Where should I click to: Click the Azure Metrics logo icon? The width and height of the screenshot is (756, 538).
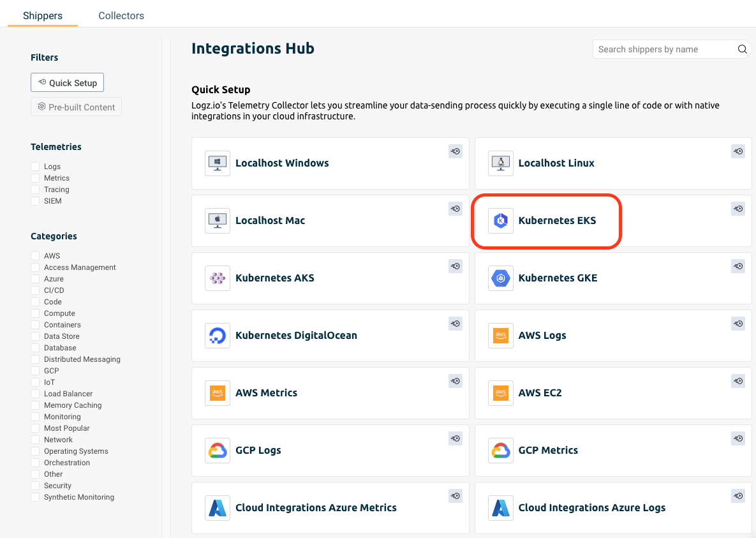[x=218, y=507]
